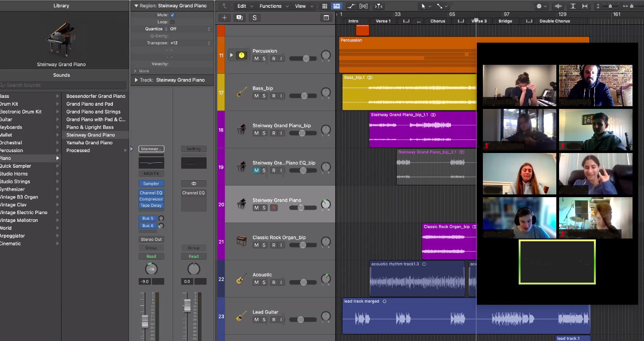Collapse the Region inspector disclosure triangle

(x=136, y=6)
